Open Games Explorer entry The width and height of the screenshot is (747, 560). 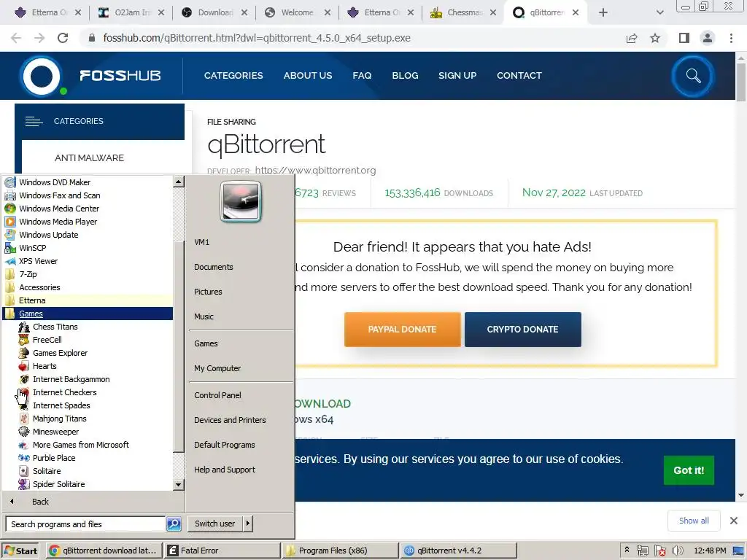pyautogui.click(x=60, y=353)
